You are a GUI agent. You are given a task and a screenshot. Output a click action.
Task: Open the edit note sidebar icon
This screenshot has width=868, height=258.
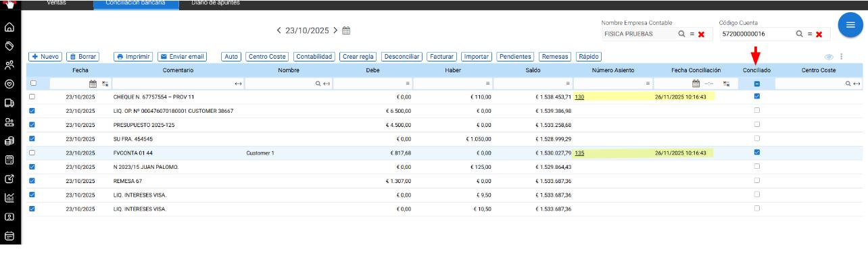(9, 179)
